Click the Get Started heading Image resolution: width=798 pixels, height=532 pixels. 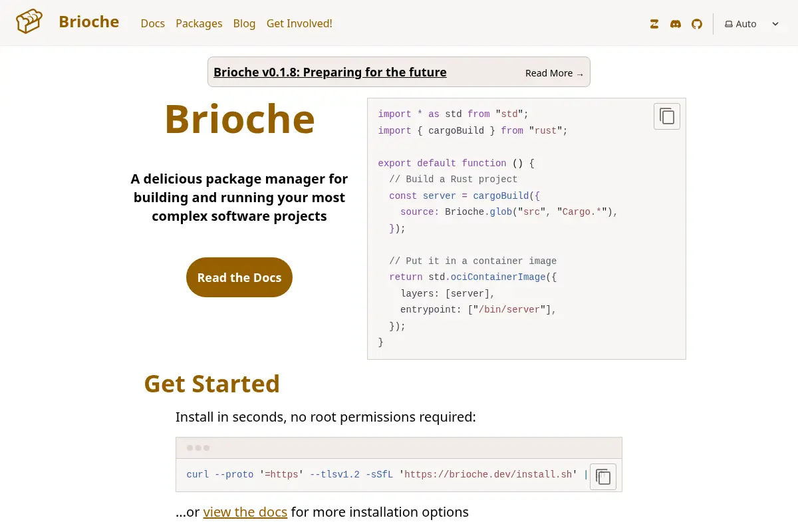(212, 384)
